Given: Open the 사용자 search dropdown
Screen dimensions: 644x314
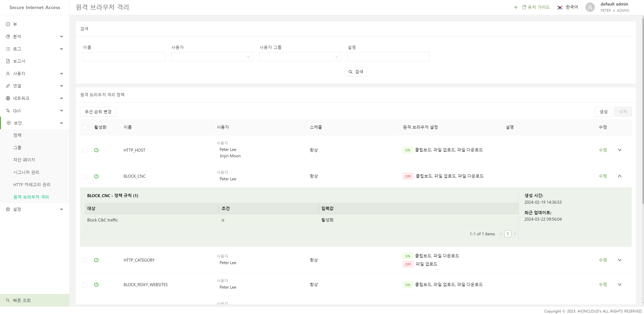Looking at the screenshot, I should coord(212,56).
